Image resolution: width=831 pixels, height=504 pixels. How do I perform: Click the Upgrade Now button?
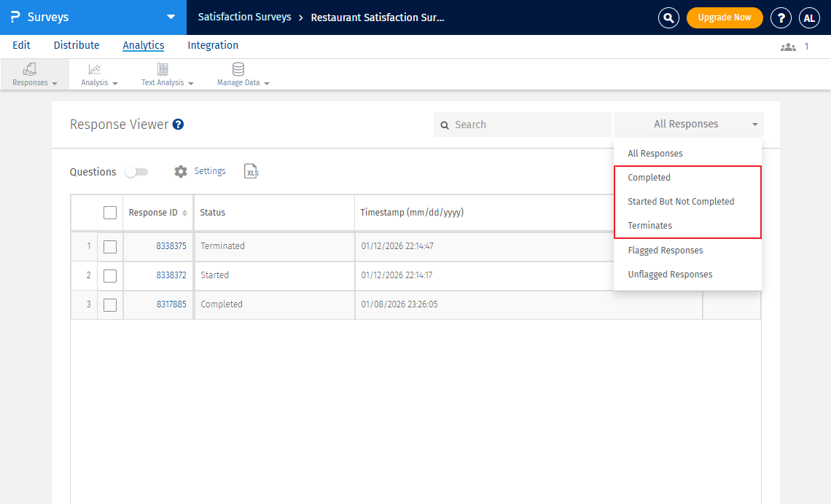[x=724, y=17]
